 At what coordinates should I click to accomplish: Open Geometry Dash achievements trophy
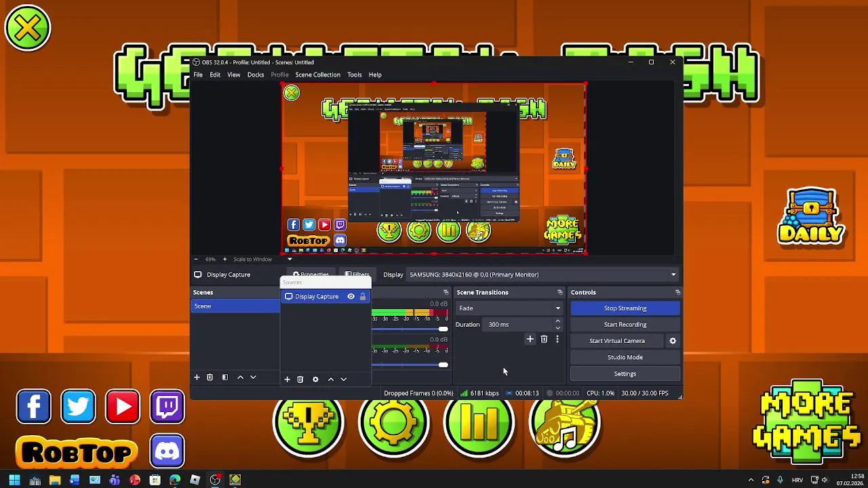click(309, 422)
